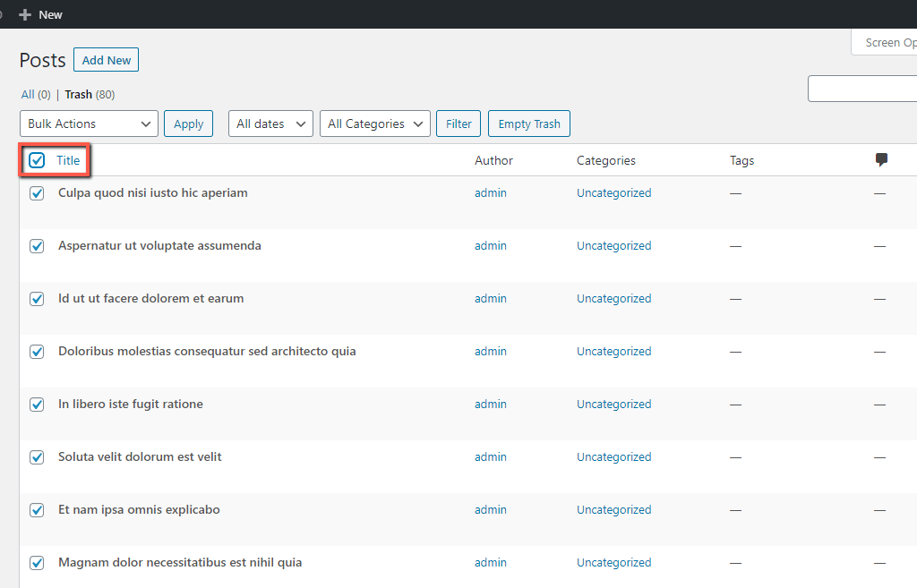Open the All dates dropdown
This screenshot has width=917, height=588.
[270, 124]
